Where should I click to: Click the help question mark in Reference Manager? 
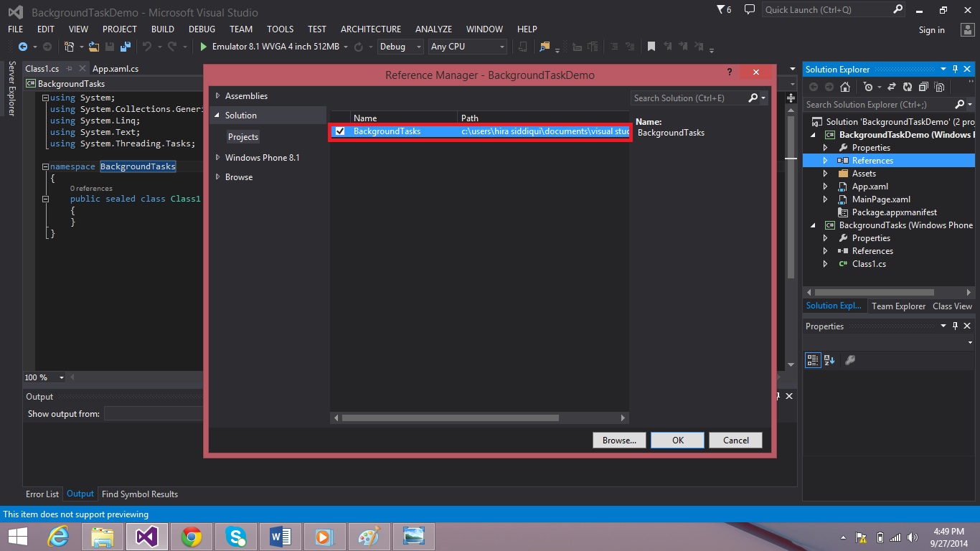[730, 72]
